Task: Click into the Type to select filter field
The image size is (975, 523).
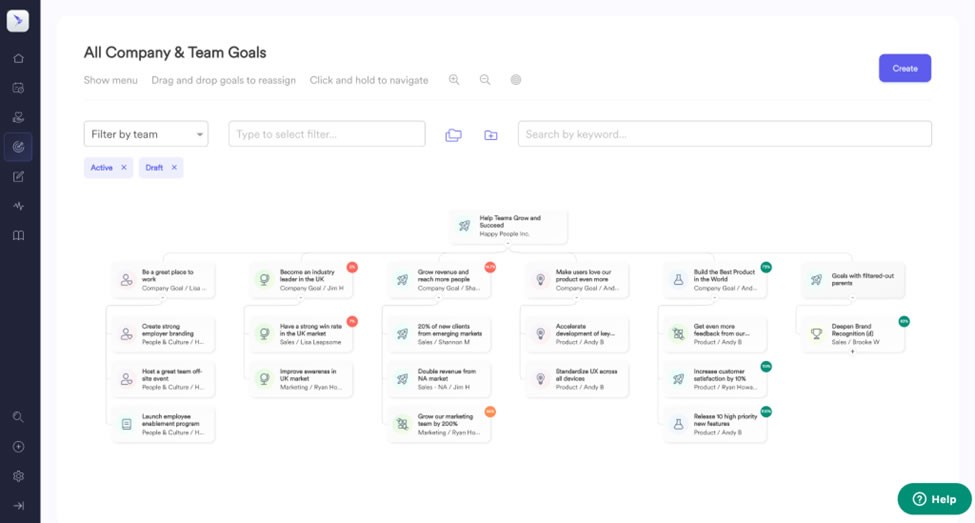Action: tap(327, 134)
